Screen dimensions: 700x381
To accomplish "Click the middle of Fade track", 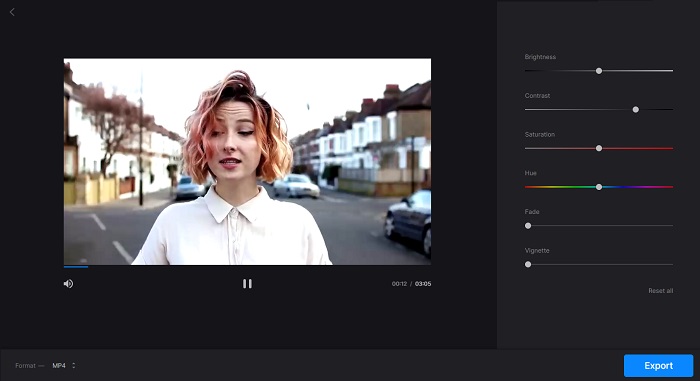I will point(599,226).
